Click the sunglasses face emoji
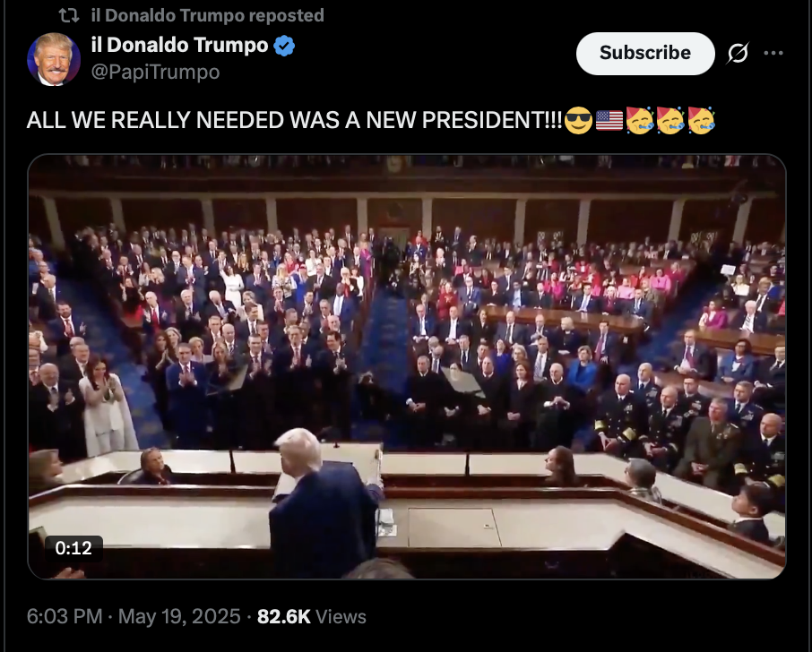This screenshot has height=652, width=812. click(578, 120)
